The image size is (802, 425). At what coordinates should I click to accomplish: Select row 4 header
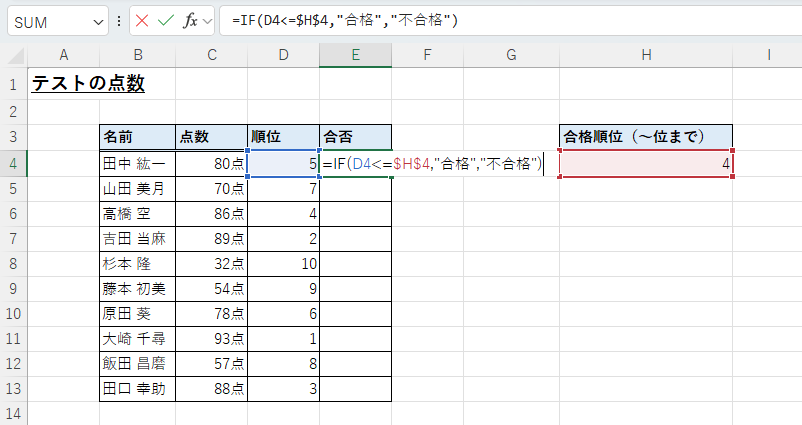pyautogui.click(x=14, y=162)
